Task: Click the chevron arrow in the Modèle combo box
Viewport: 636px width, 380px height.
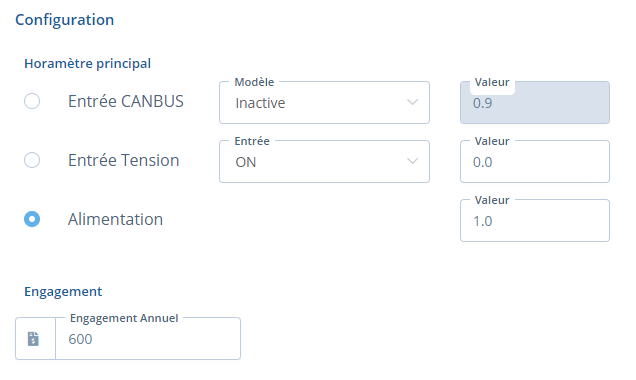Action: (x=413, y=102)
